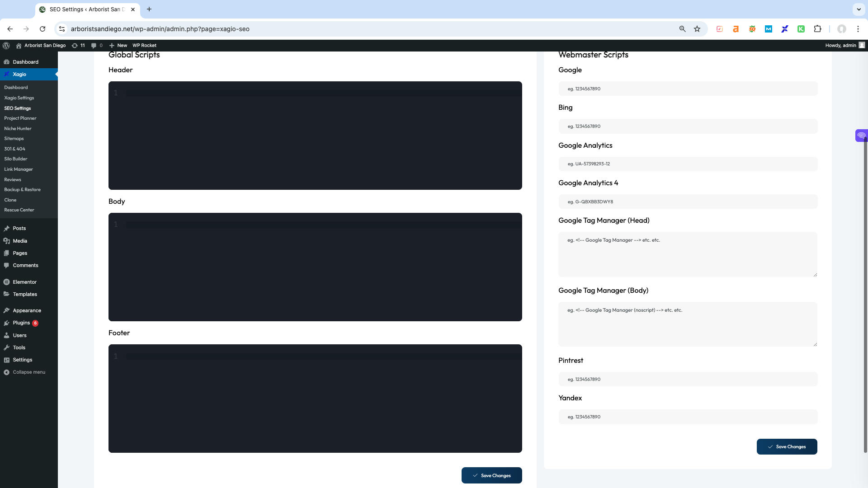Open Backup & Restore

coord(22,190)
